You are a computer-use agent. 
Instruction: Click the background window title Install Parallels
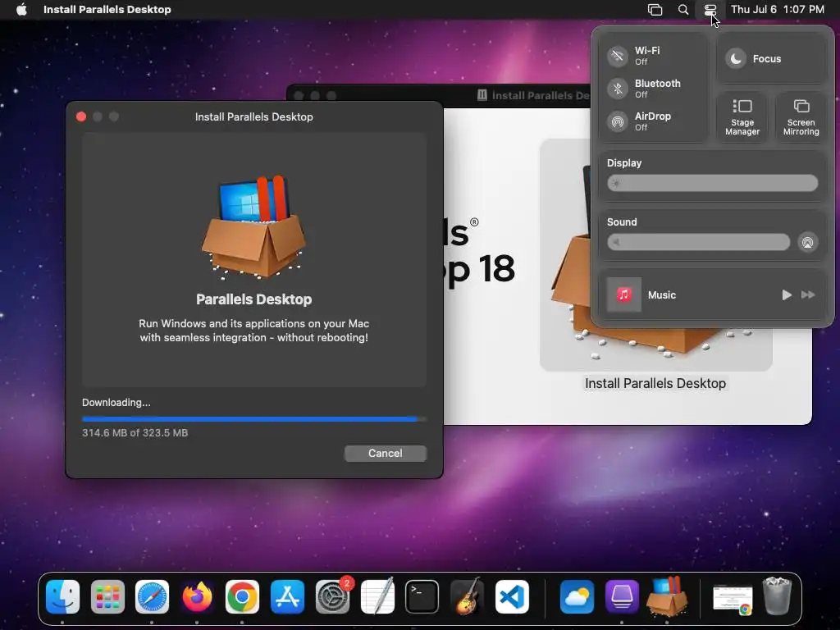pos(541,95)
